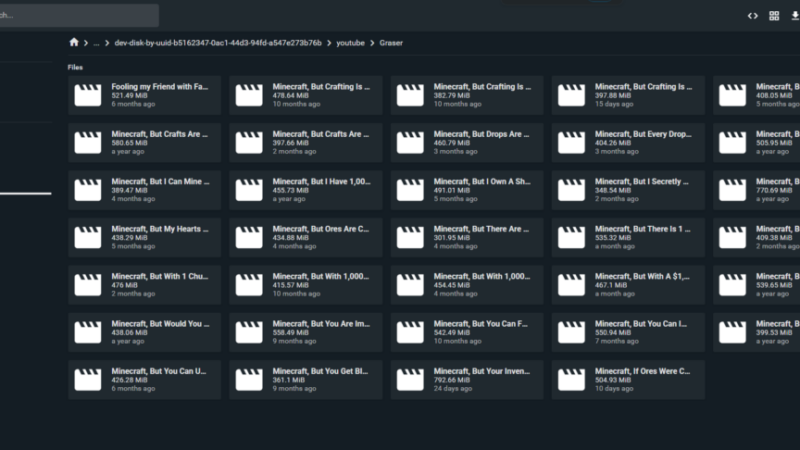
Task: Click icon of Minecraft, But With 1 Chu file
Action: click(x=88, y=285)
